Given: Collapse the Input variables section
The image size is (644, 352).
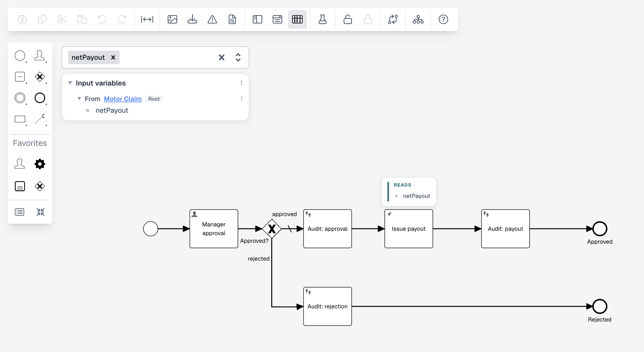Looking at the screenshot, I should coord(70,83).
